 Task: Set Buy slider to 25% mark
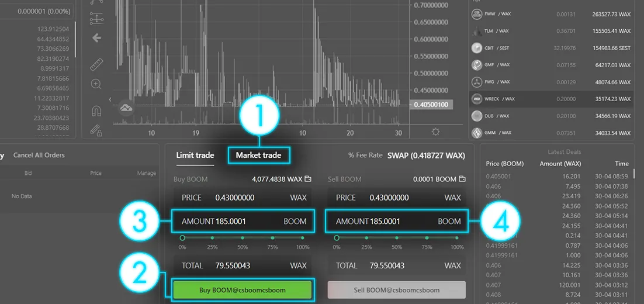point(212,238)
